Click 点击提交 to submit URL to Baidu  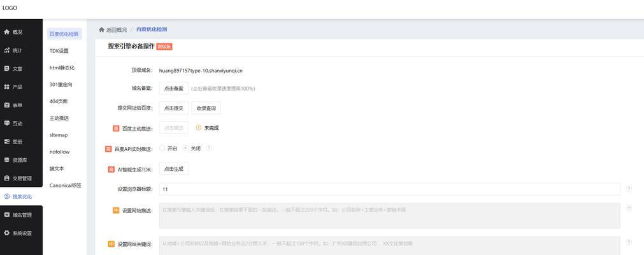pyautogui.click(x=173, y=108)
